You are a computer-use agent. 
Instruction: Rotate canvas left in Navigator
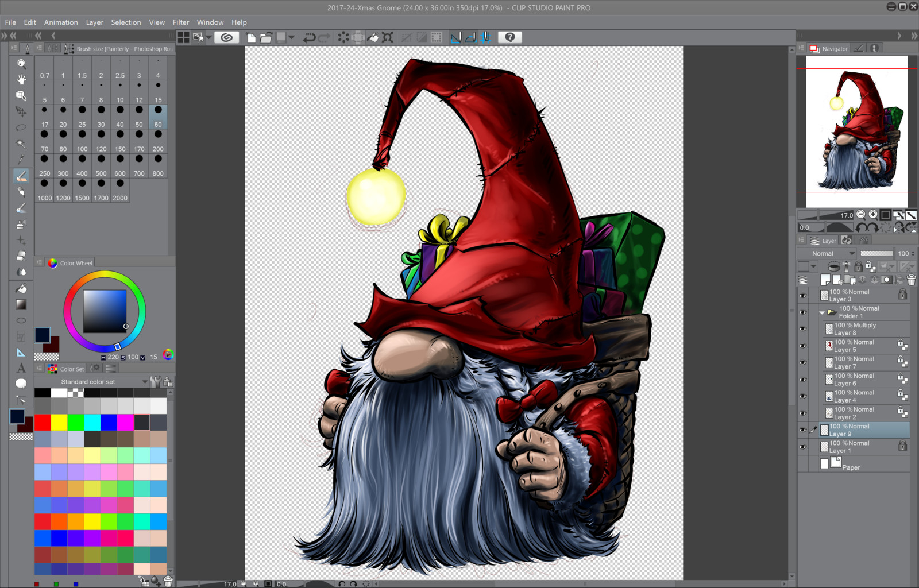pyautogui.click(x=861, y=227)
